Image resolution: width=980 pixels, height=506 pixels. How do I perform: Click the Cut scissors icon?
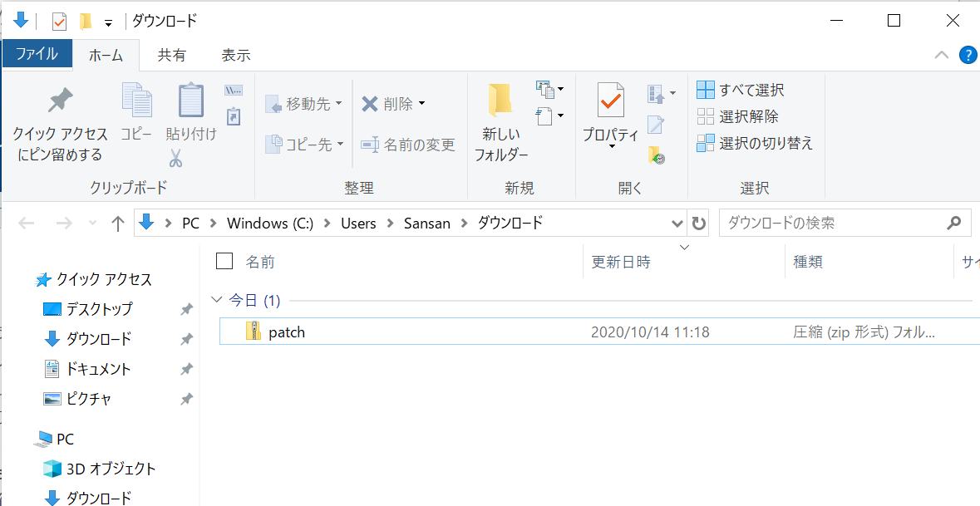[x=175, y=158]
